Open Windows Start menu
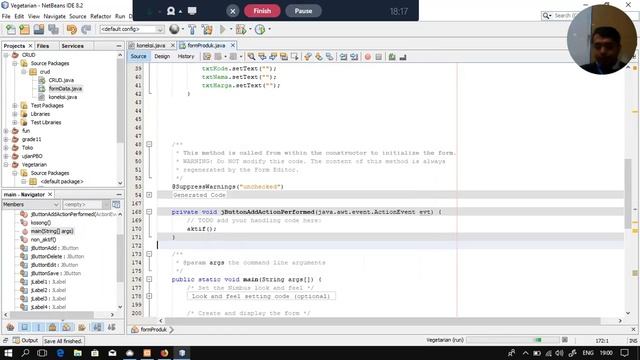 (x=8, y=353)
